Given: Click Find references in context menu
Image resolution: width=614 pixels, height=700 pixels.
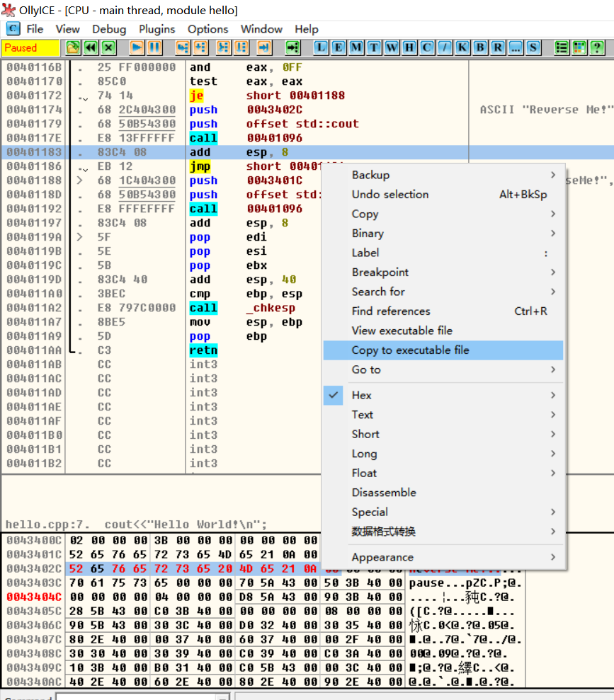Looking at the screenshot, I should pyautogui.click(x=391, y=311).
